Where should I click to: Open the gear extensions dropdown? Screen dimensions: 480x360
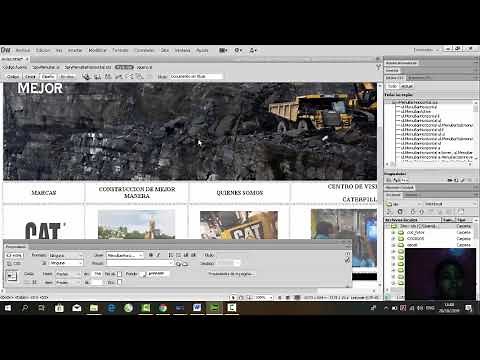coord(238,50)
